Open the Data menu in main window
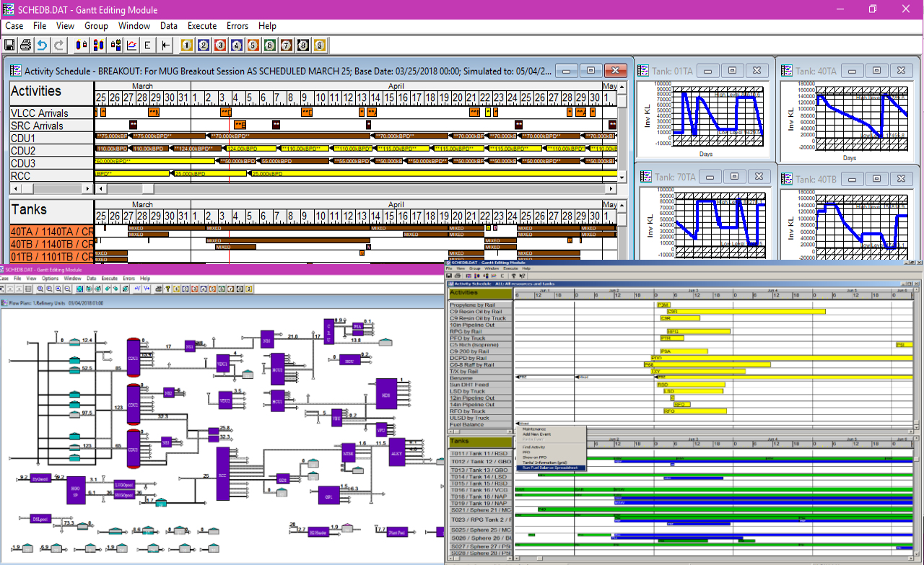This screenshot has width=924, height=565. click(x=169, y=26)
